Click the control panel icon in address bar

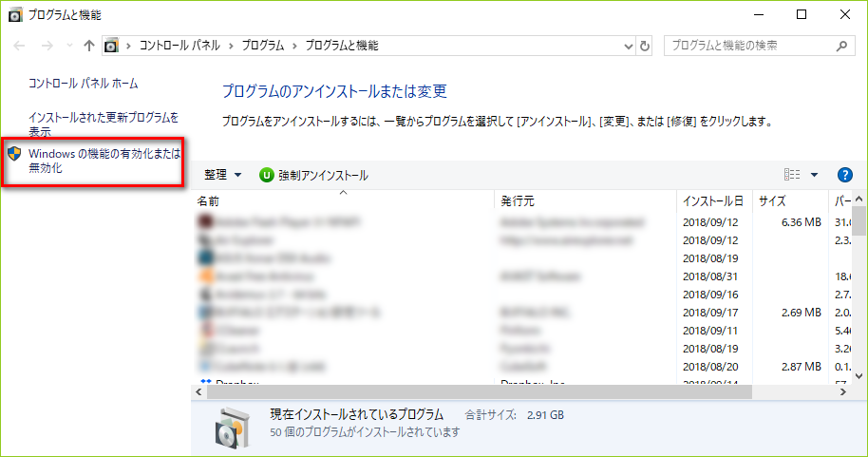pyautogui.click(x=111, y=46)
